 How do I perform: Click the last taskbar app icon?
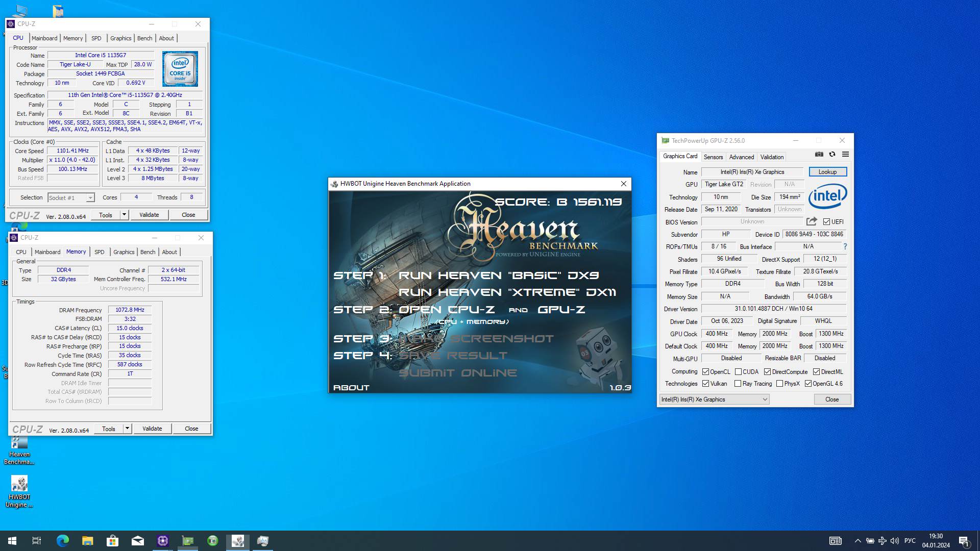point(263,541)
